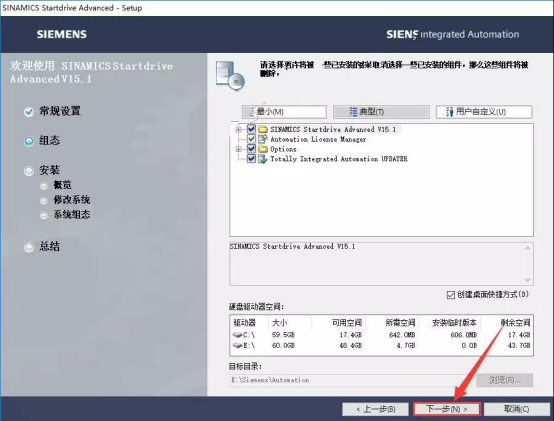This screenshot has width=554, height=421.
Task: Click the Options folder icon
Action: pyautogui.click(x=263, y=149)
